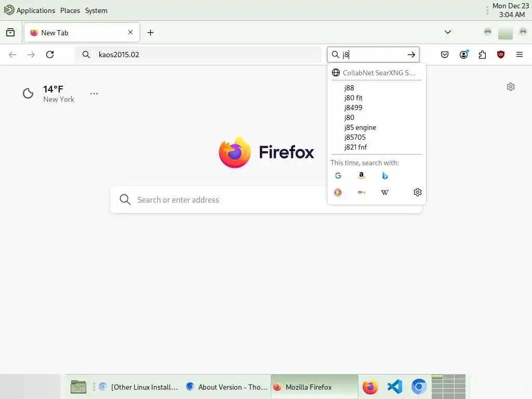The width and height of the screenshot is (532, 399).
Task: Search this time with Amazon
Action: click(362, 176)
